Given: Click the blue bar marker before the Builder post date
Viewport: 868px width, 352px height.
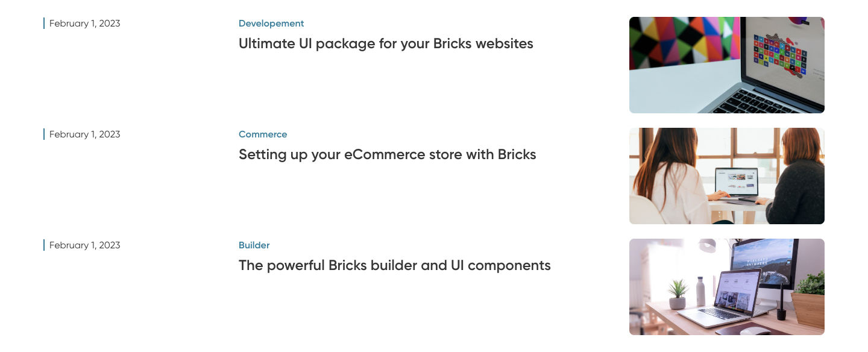Looking at the screenshot, I should click(44, 245).
